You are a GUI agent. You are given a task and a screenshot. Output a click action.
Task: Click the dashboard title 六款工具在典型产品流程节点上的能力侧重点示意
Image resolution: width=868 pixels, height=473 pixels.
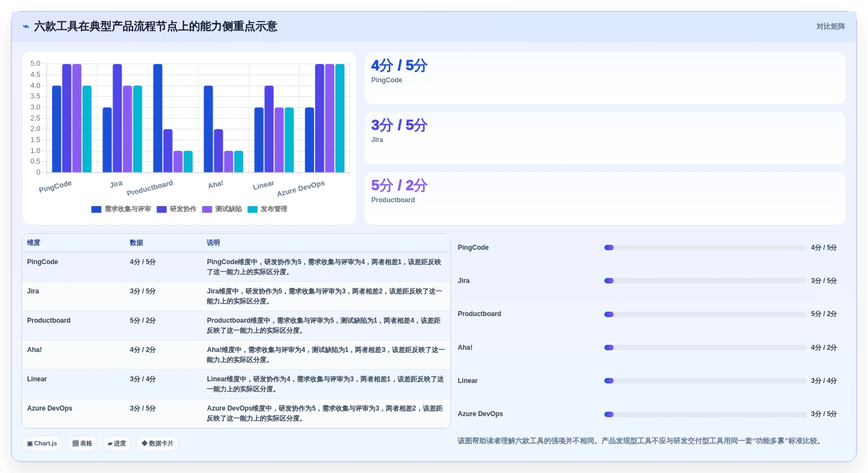(x=155, y=27)
